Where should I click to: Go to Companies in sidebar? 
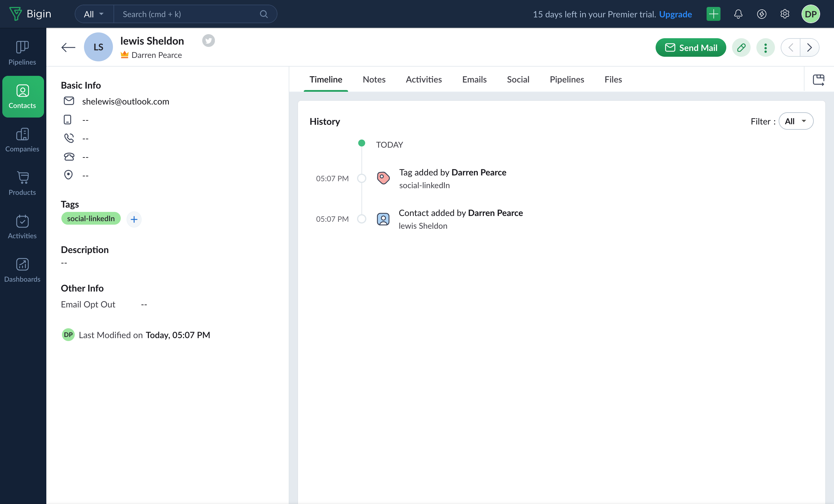pos(22,140)
